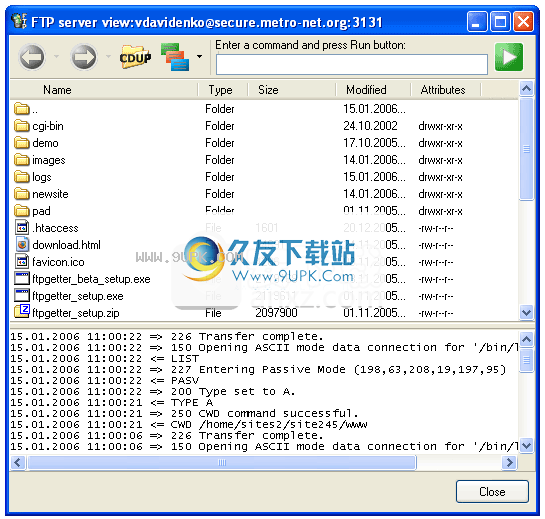This screenshot has height=519, width=545.
Task: Click the Close button
Action: (492, 492)
